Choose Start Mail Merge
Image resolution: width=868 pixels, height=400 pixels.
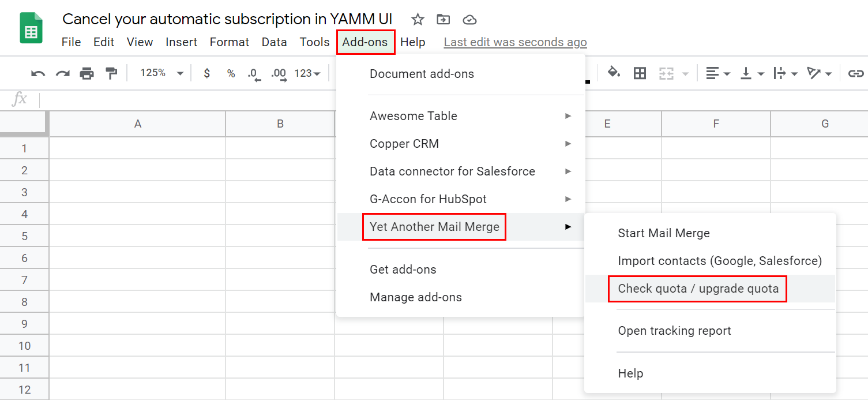tap(663, 233)
